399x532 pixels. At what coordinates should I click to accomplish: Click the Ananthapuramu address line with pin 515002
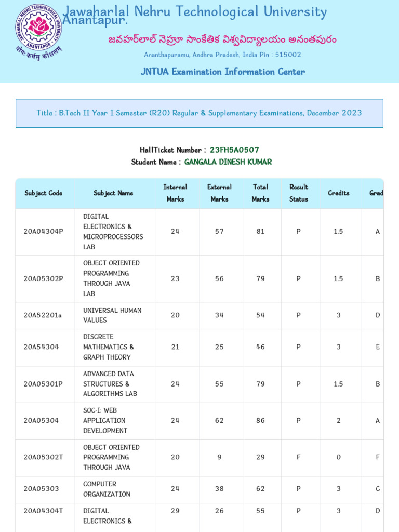(x=222, y=55)
